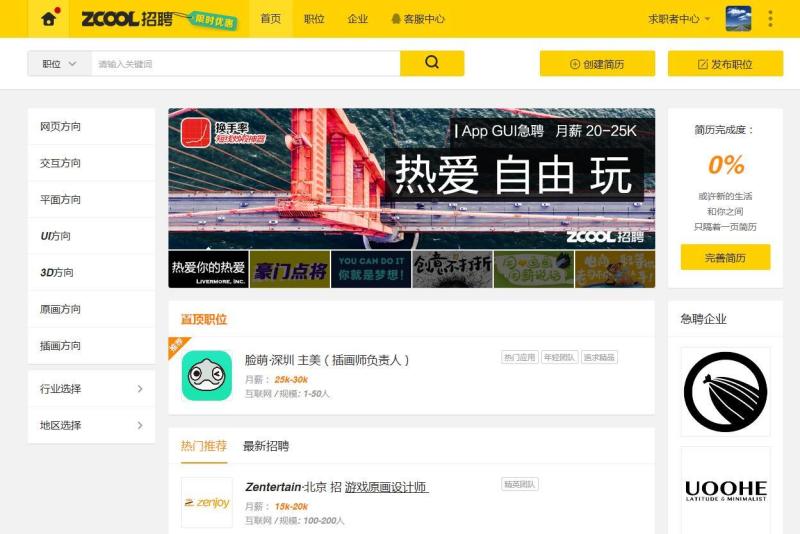Click the 置顶职位 heading
Viewport: 800px width, 534px height.
click(x=204, y=319)
